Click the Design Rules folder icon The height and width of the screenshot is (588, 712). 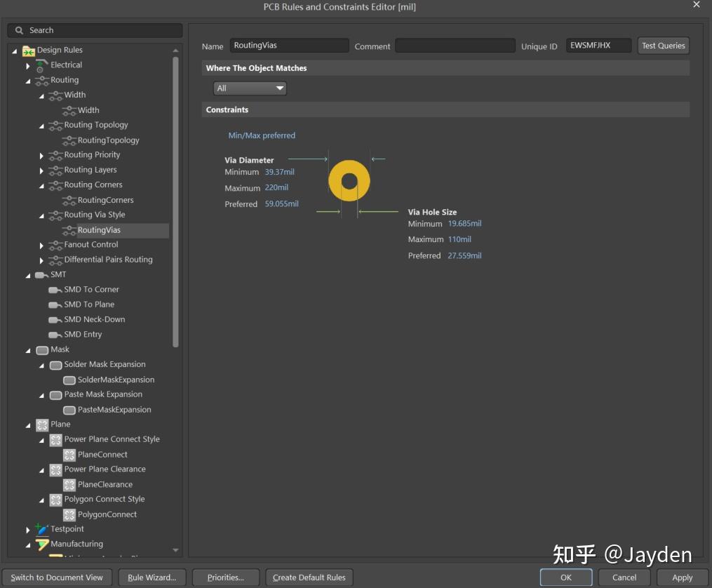tap(29, 51)
